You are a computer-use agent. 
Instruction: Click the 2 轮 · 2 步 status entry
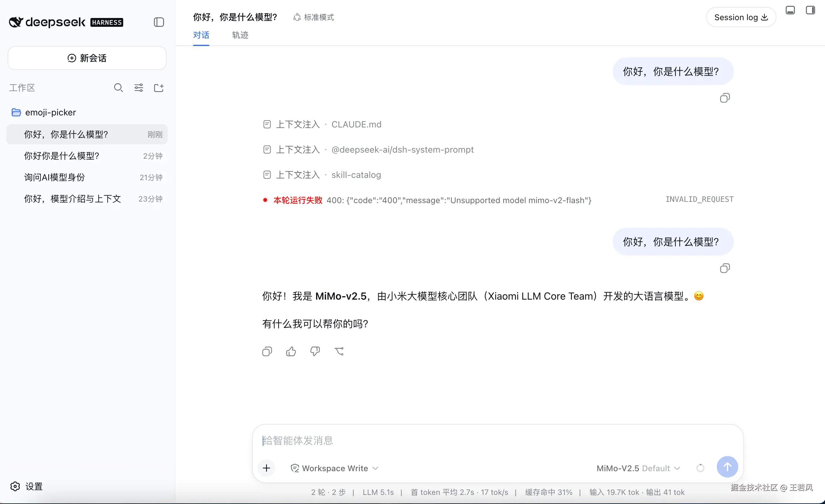point(328,492)
